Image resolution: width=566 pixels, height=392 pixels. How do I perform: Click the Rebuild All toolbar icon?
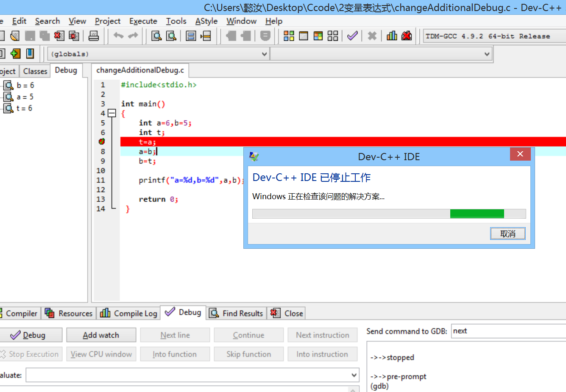333,36
